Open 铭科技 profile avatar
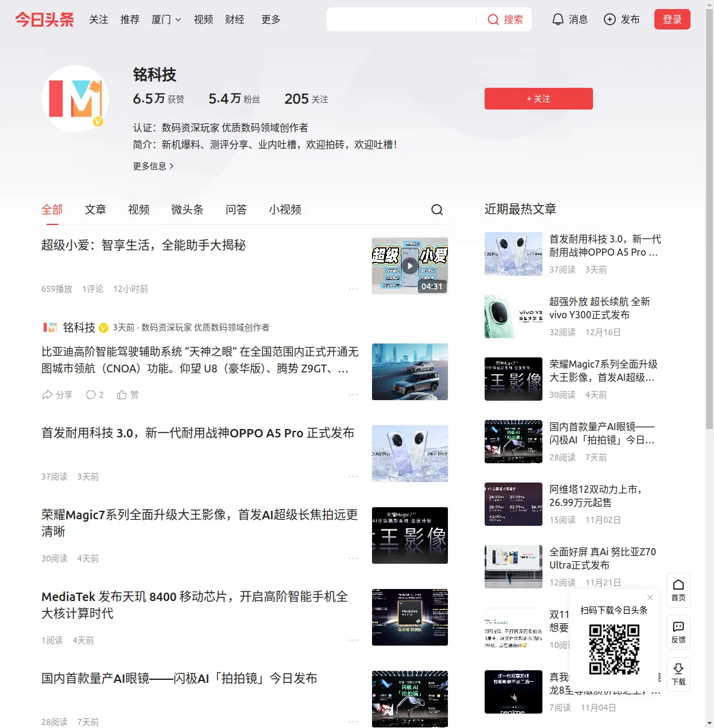714x728 pixels. [x=75, y=99]
